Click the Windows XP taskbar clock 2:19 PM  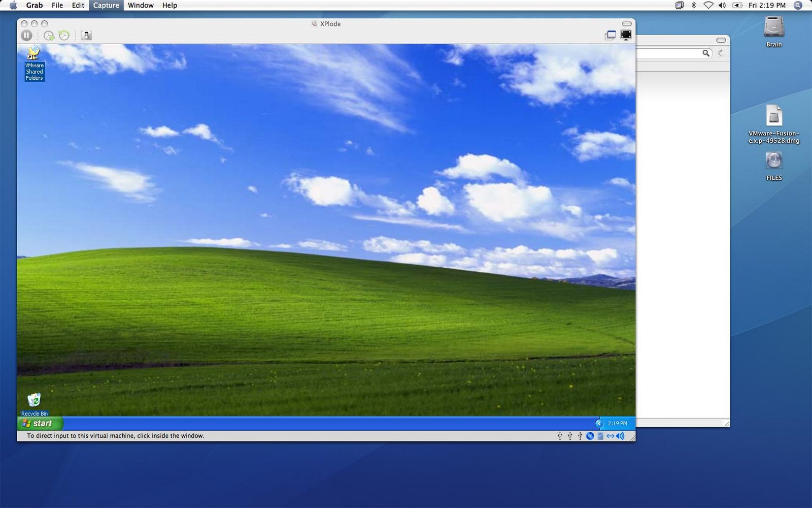pos(618,423)
